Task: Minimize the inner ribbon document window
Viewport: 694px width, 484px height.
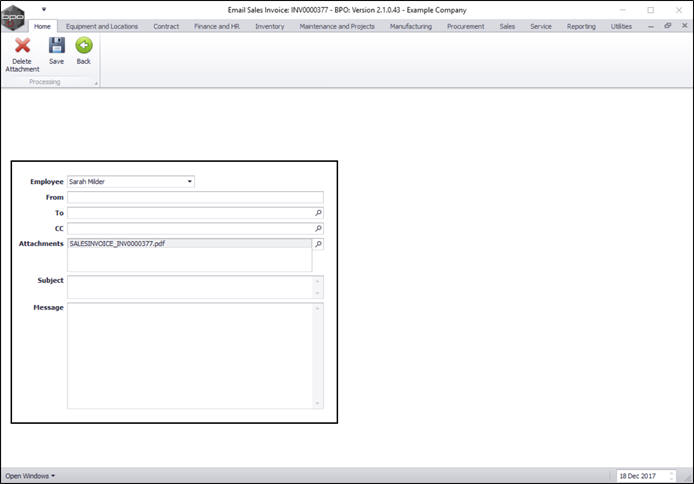Action: 651,27
